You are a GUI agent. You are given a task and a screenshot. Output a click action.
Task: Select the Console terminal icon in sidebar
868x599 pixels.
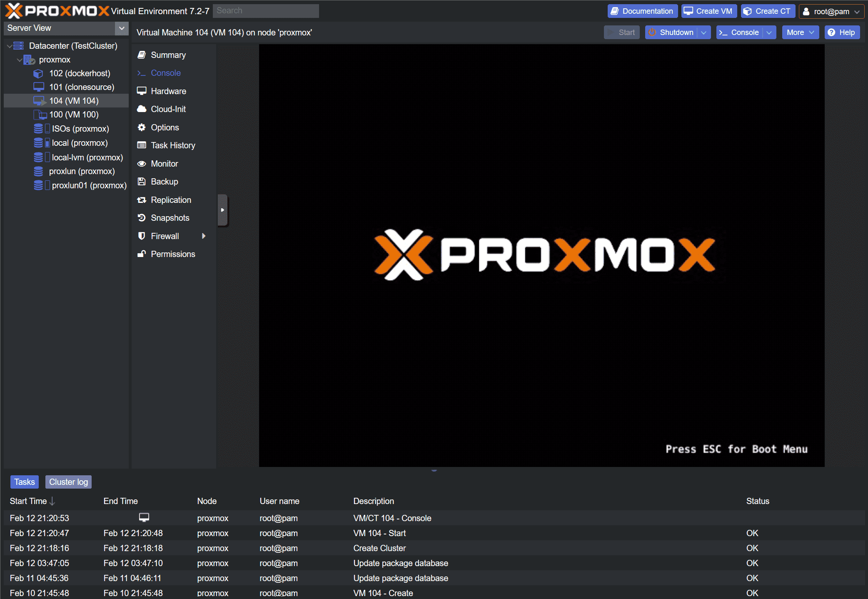(x=142, y=73)
